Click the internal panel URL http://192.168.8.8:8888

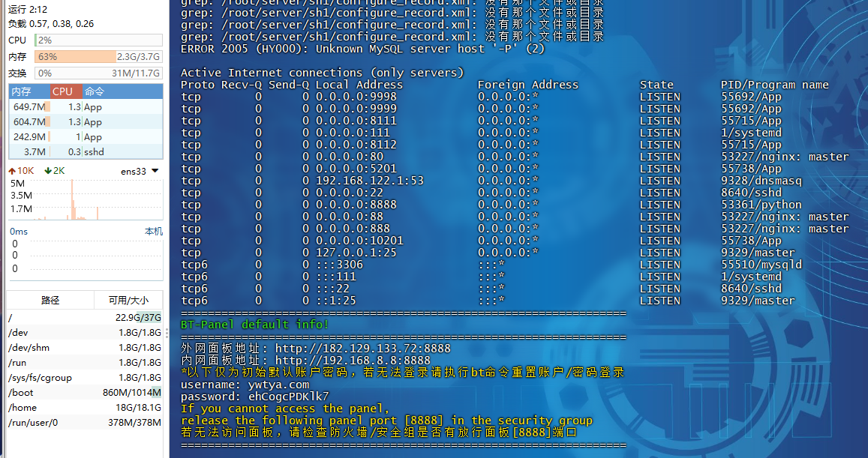point(353,361)
